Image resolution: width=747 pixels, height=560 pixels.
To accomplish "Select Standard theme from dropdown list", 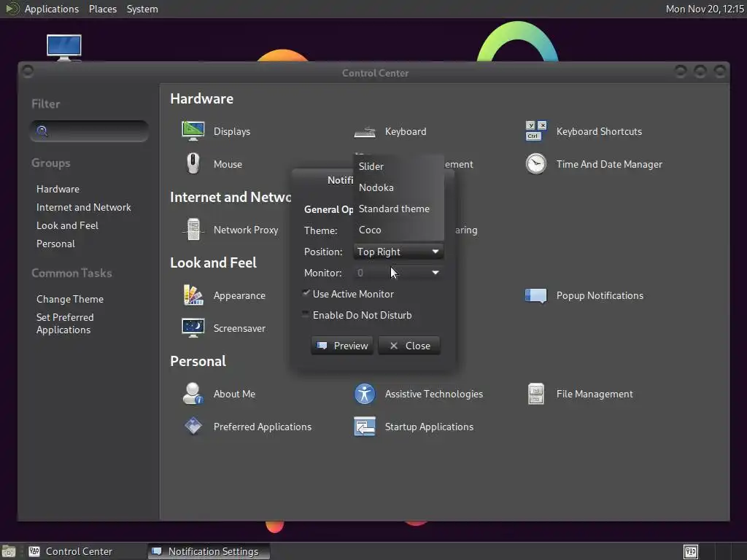I will 398,209.
